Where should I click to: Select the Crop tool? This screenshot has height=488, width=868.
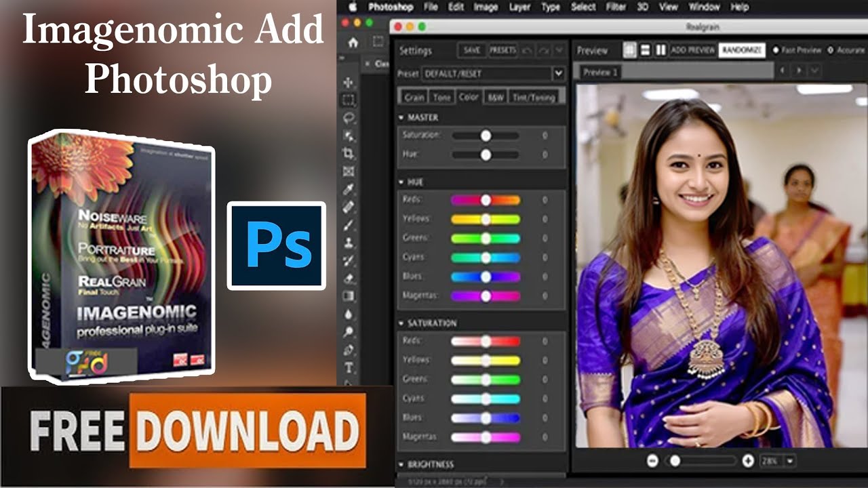[349, 154]
